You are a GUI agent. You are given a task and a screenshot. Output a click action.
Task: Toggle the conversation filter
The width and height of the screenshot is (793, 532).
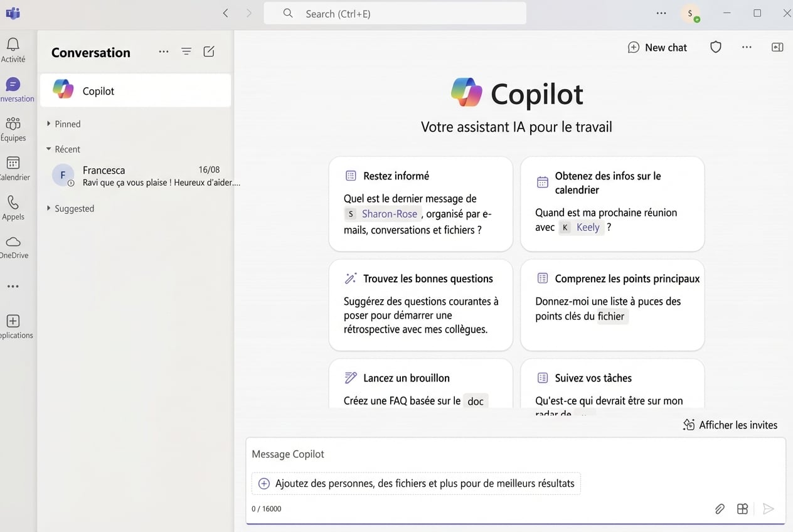[186, 51]
